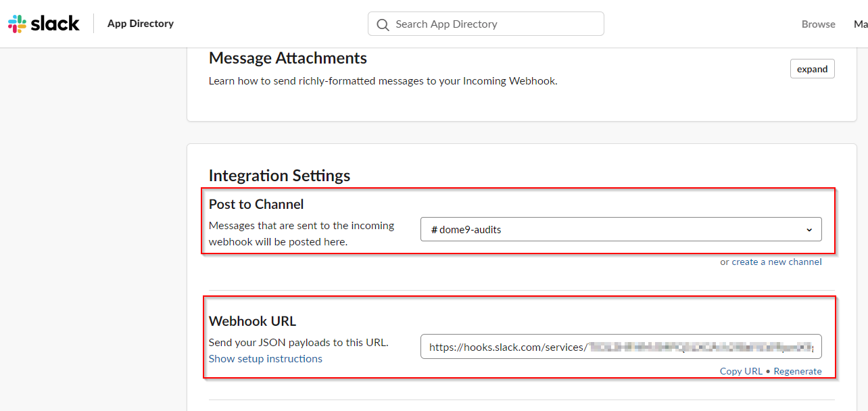
Task: Click create a new channel link
Action: point(777,262)
